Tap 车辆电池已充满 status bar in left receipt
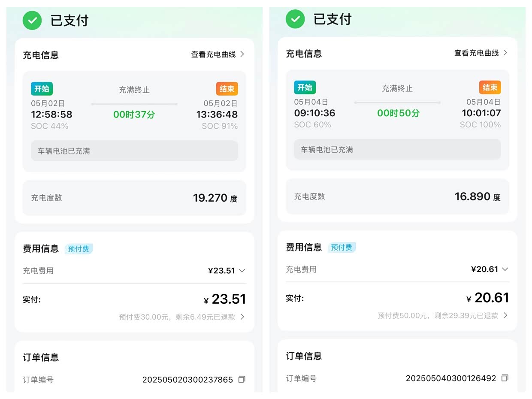 click(134, 151)
